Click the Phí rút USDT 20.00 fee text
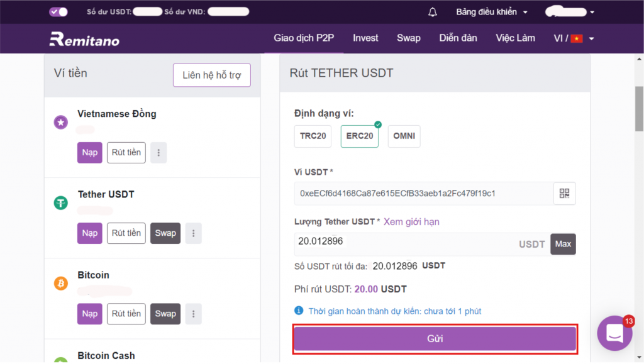The width and height of the screenshot is (644, 364). (x=350, y=289)
